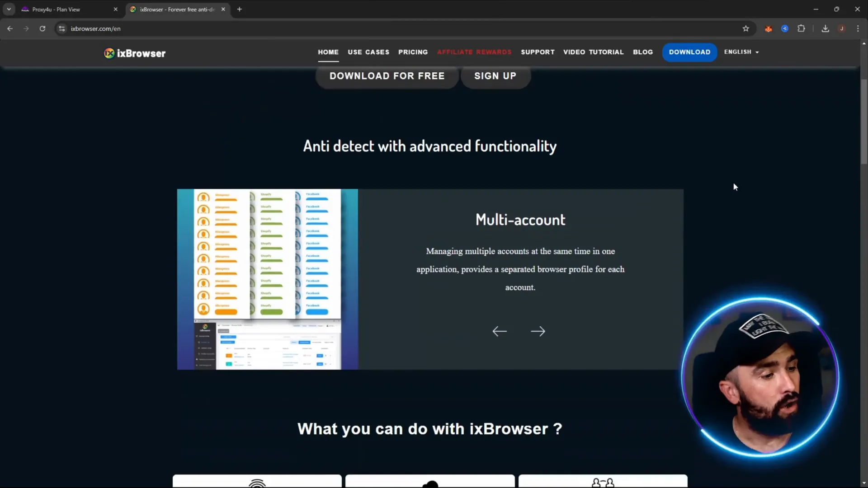Screen dimensions: 868x488
Task: Show previous slide with left arrow
Action: pos(500,331)
